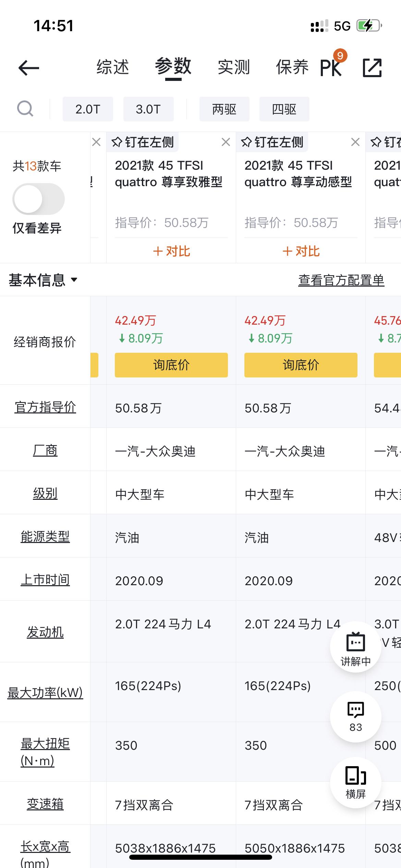Remove the 尊享动感型 column with X
Viewport: 401px width, 868px height.
(355, 142)
